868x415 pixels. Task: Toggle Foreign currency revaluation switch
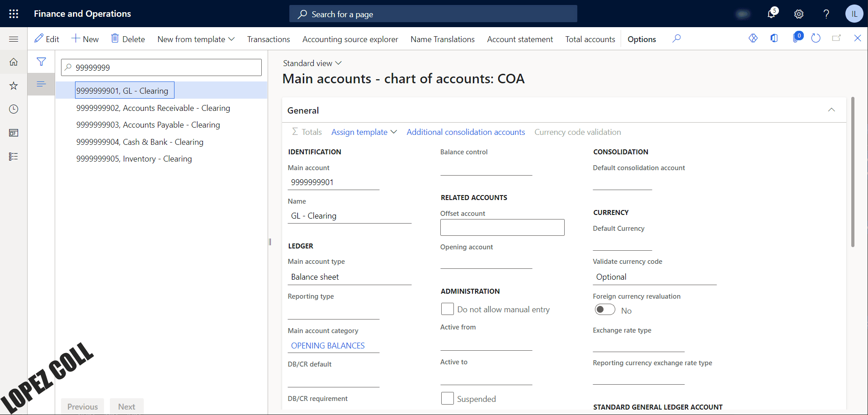605,310
